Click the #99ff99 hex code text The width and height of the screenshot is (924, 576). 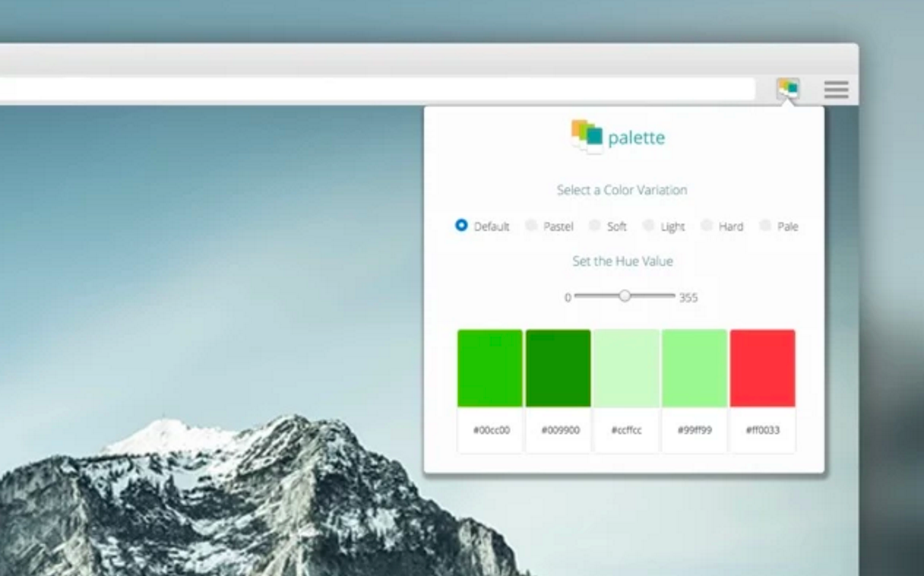pos(695,430)
